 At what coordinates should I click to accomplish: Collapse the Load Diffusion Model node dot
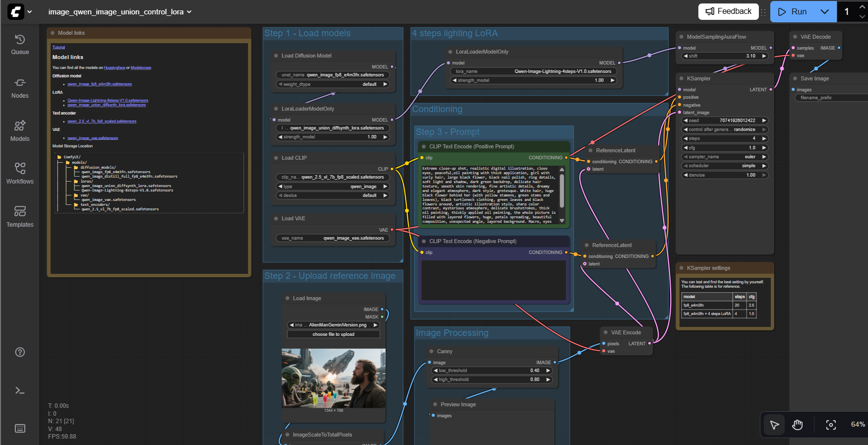(276, 56)
